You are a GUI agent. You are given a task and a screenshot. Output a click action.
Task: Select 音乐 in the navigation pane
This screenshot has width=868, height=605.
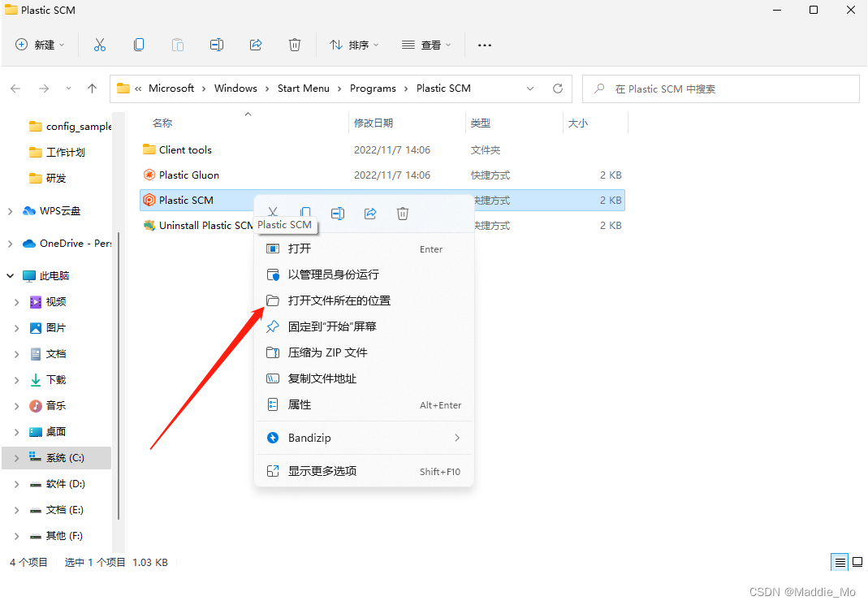(48, 406)
